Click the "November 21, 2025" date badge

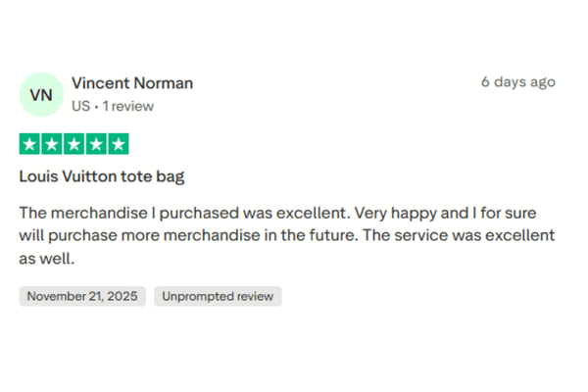(82, 296)
